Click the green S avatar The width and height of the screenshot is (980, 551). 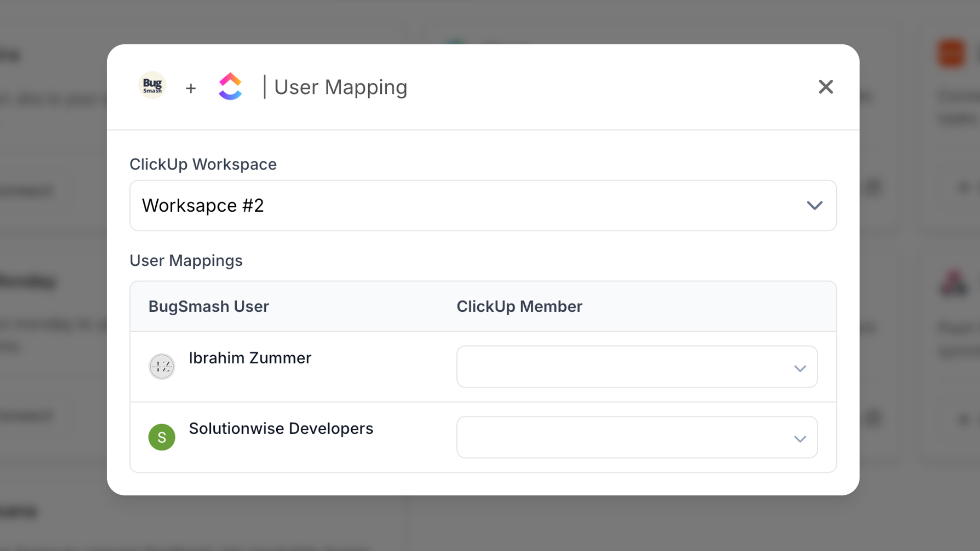pos(162,437)
